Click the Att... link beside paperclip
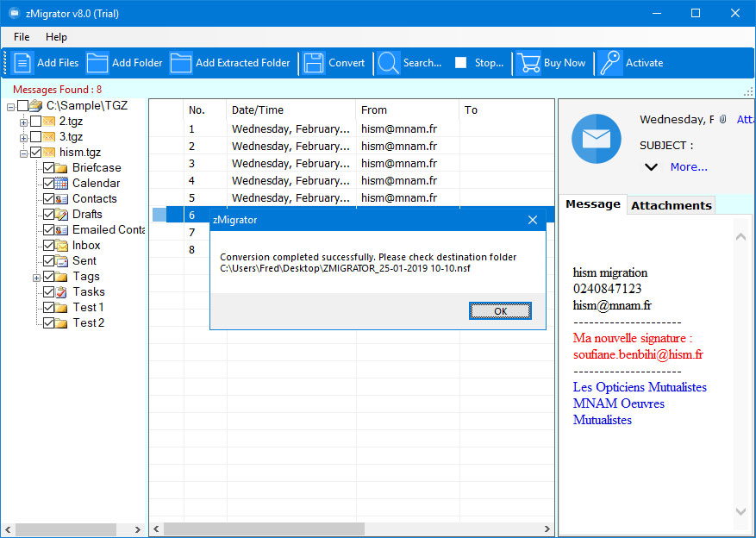Image resolution: width=756 pixels, height=538 pixels. [746, 119]
